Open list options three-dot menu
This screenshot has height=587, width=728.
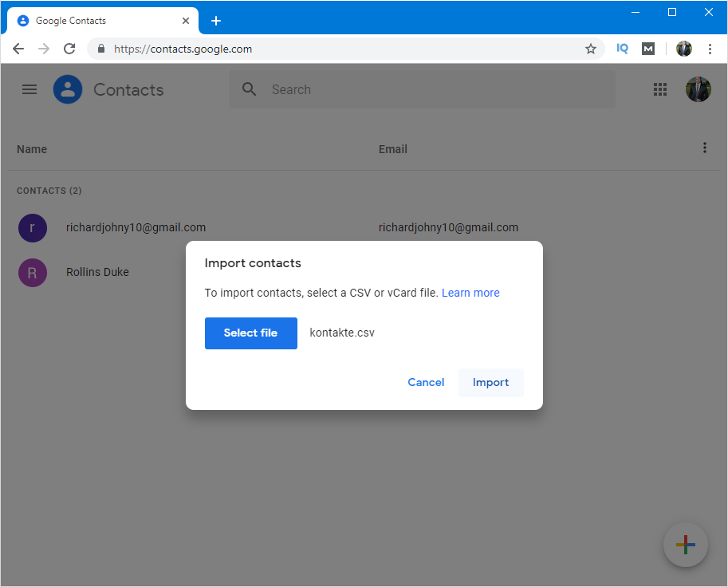point(704,148)
